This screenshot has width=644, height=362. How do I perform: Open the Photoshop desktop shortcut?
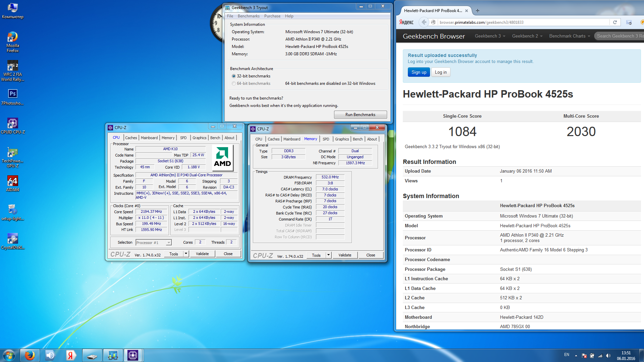[x=13, y=97]
